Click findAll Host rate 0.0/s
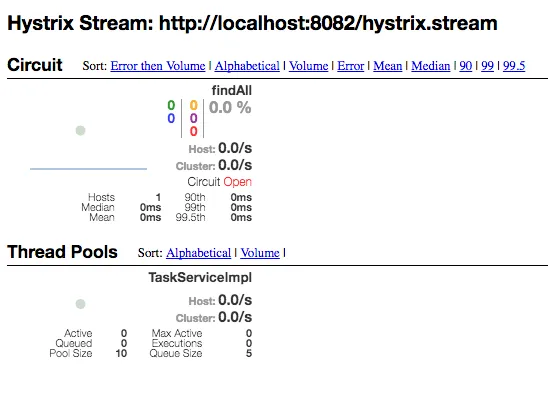This screenshot has height=397, width=548. click(x=235, y=148)
